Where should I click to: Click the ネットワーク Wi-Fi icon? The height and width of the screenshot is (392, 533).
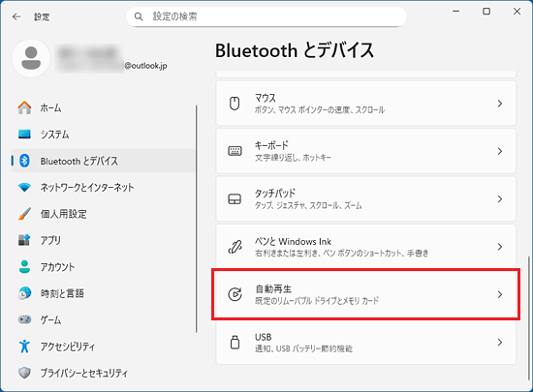click(x=24, y=188)
